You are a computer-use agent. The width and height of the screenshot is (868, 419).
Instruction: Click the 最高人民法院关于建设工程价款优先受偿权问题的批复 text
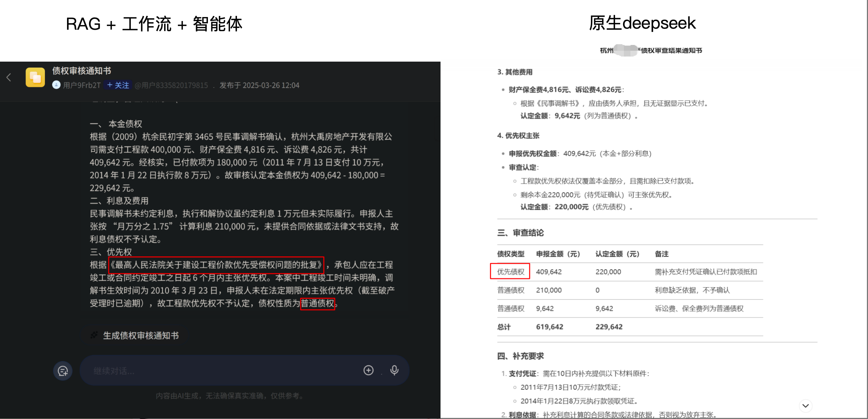pyautogui.click(x=216, y=265)
